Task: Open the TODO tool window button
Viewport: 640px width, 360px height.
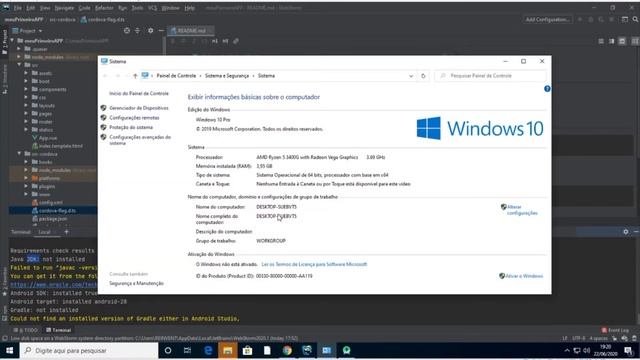Action: click(25, 330)
